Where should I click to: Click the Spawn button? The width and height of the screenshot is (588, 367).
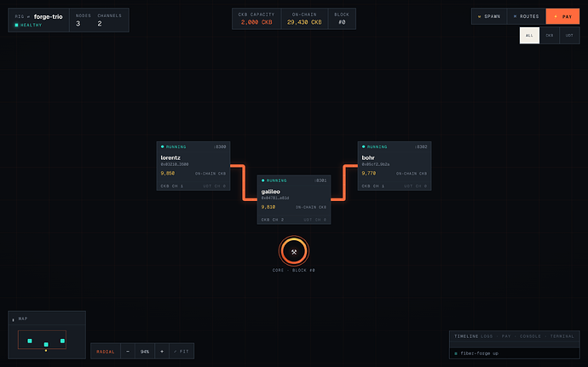tap(489, 16)
